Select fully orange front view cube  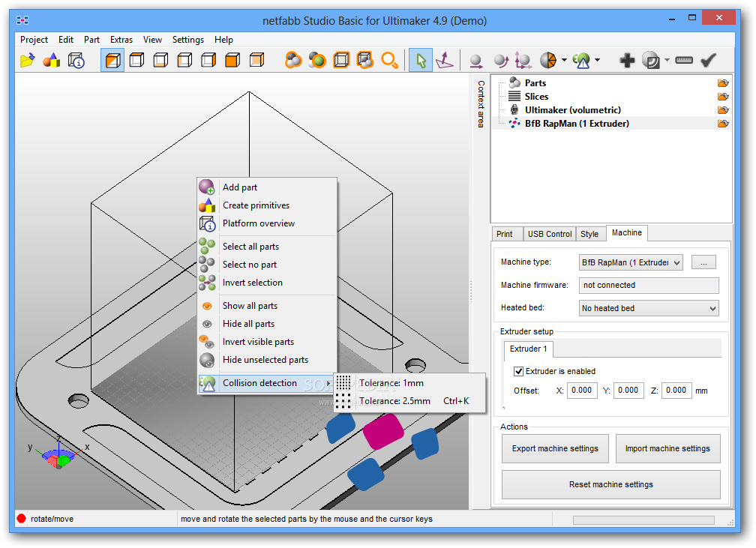point(232,60)
